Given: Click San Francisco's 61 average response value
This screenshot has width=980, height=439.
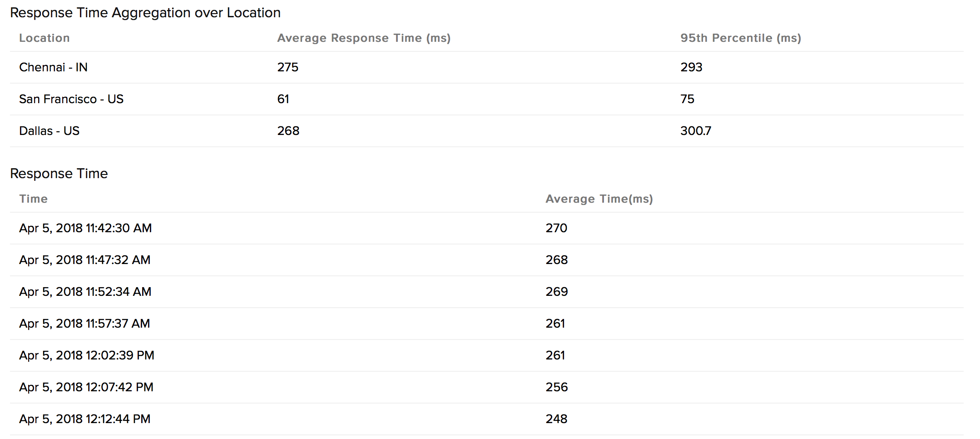Looking at the screenshot, I should [x=283, y=99].
